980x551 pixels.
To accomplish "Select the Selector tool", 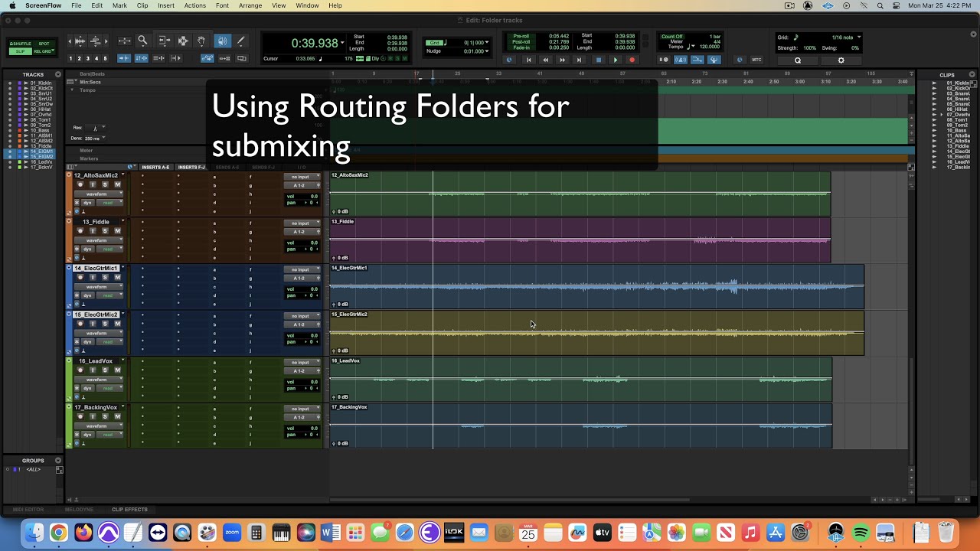I will pyautogui.click(x=183, y=41).
